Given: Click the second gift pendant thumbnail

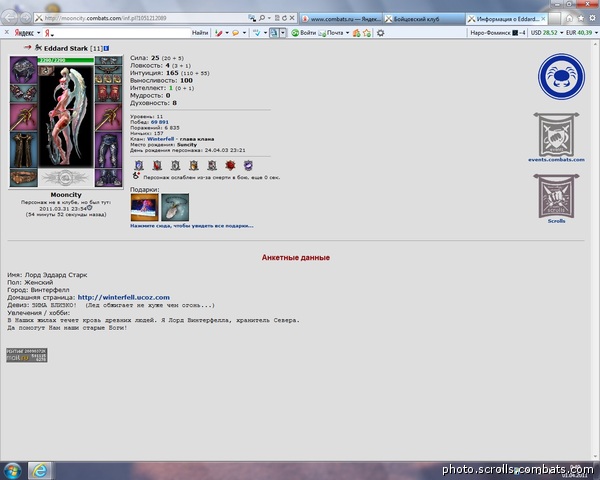Looking at the screenshot, I should click(x=175, y=207).
